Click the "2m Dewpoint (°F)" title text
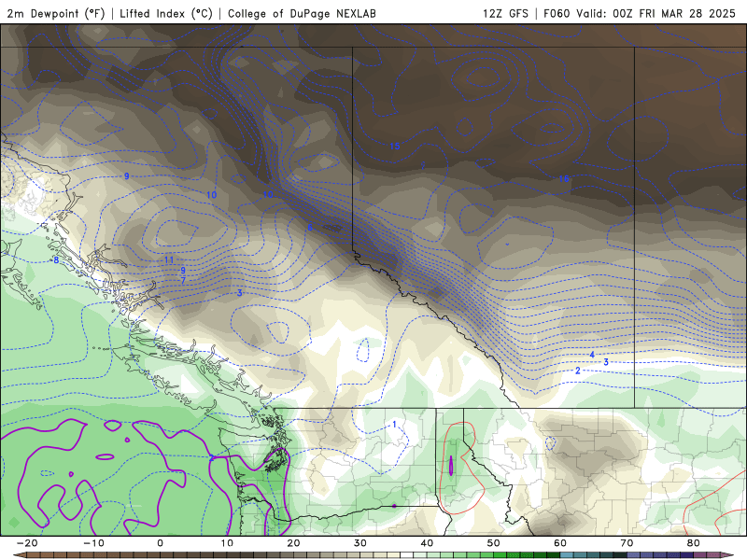This screenshot has height=560, width=747. [x=56, y=14]
